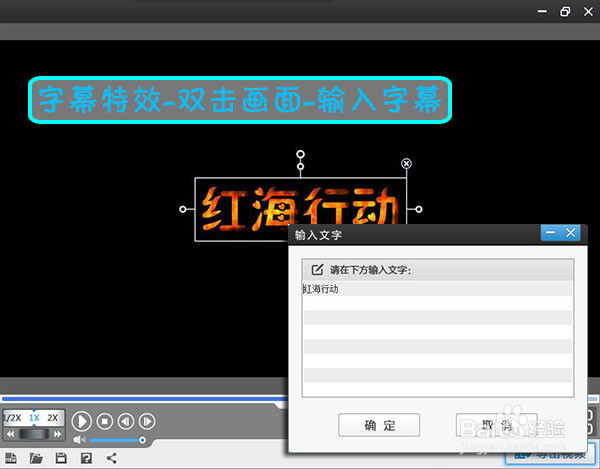Restore down the main application window
The image size is (600, 469).
565,12
